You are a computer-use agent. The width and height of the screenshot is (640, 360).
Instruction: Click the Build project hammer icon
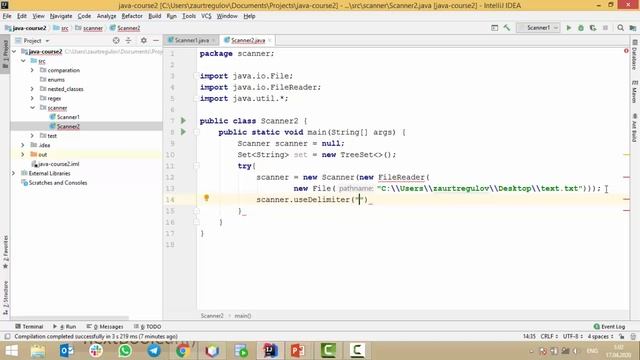click(x=507, y=28)
